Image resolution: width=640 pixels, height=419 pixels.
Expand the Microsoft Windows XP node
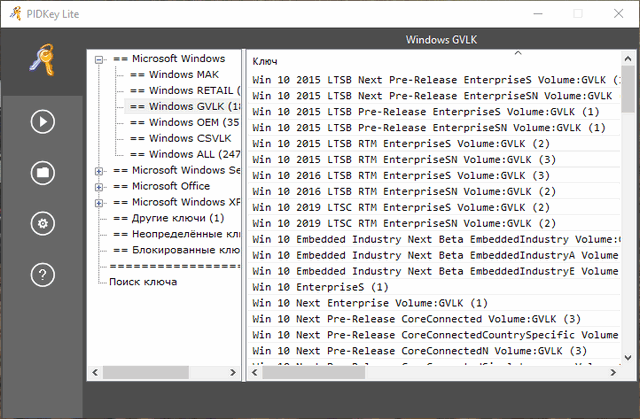point(99,202)
